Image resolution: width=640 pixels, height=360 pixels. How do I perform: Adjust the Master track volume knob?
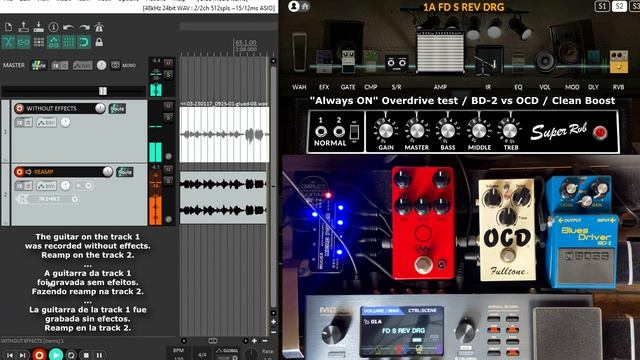[x=102, y=65]
